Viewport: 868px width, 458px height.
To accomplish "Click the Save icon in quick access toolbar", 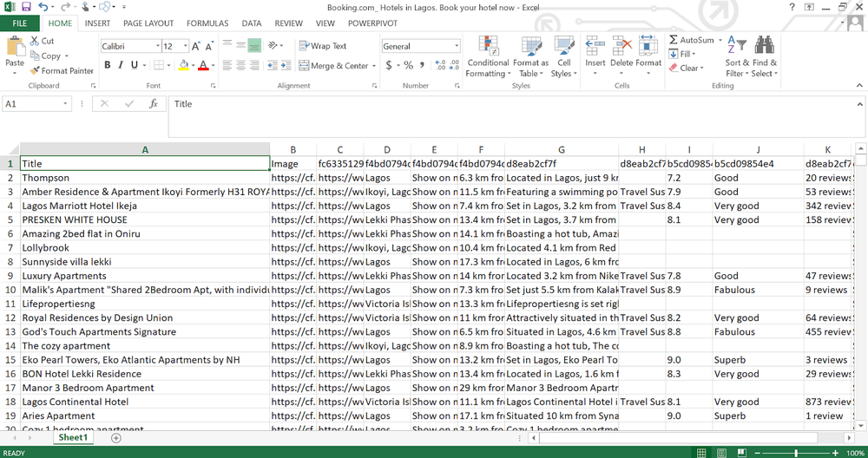I will tap(26, 7).
